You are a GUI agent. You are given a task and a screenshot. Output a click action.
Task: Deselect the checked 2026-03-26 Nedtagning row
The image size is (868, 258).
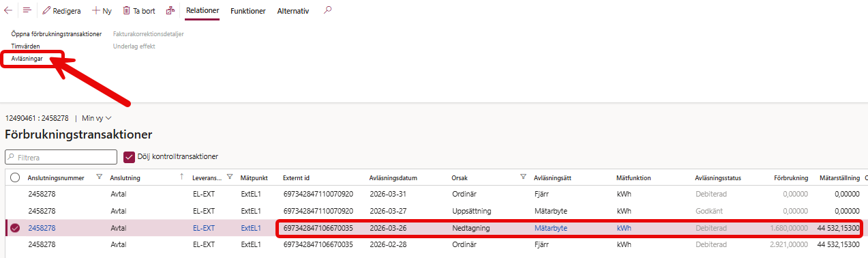click(x=15, y=228)
